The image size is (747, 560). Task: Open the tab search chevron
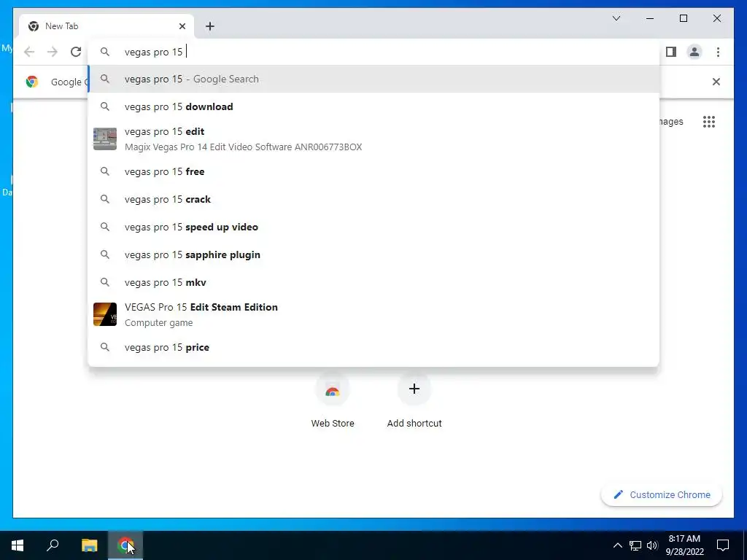coord(616,18)
